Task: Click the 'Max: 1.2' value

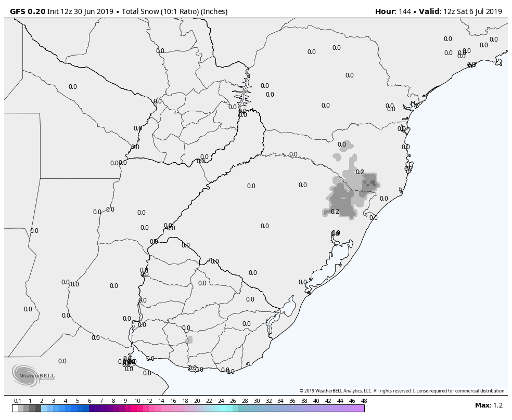Action: 489,405
